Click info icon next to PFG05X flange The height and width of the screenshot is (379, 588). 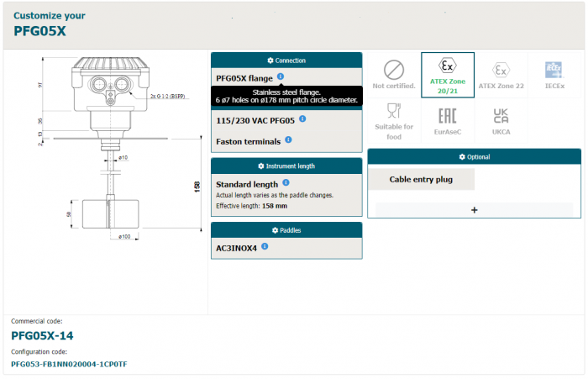coord(281,77)
